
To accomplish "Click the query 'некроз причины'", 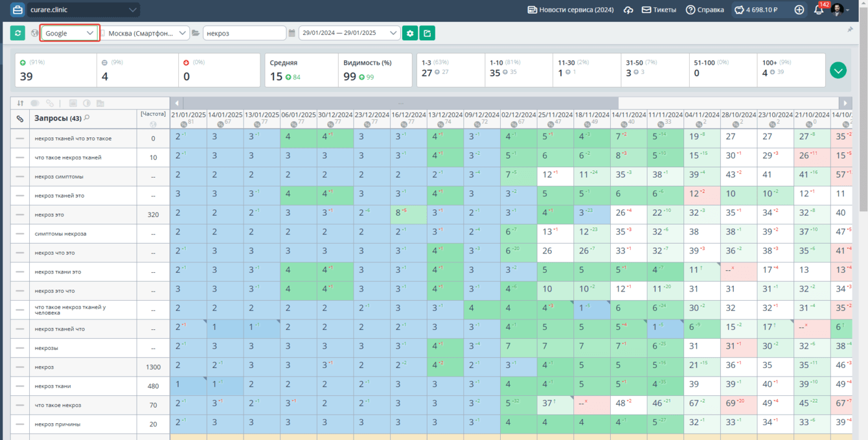I will 58,424.
